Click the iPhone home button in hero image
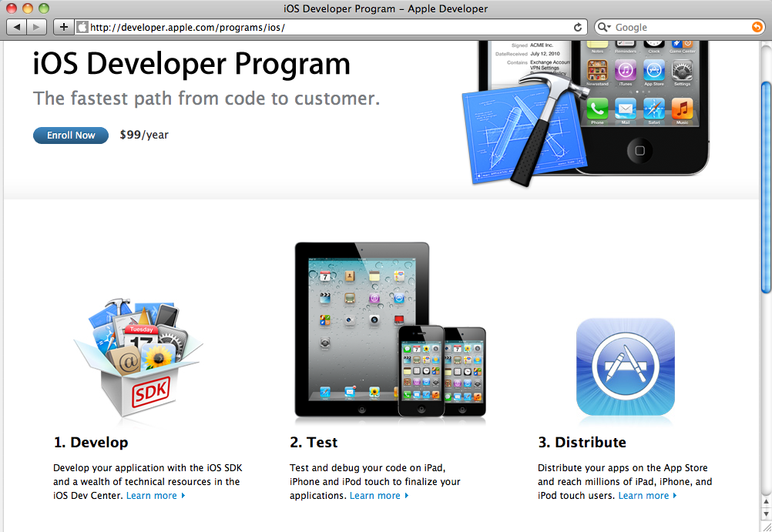This screenshot has width=772, height=532. [x=639, y=151]
